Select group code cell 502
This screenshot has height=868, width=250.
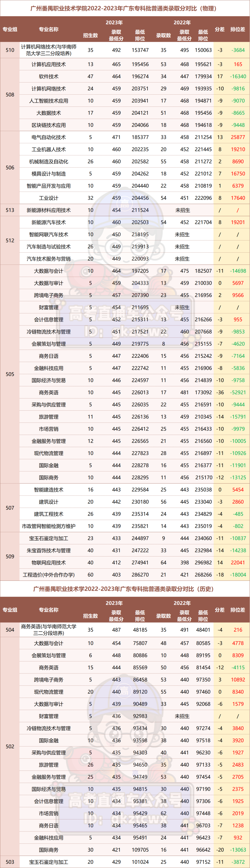(10, 746)
